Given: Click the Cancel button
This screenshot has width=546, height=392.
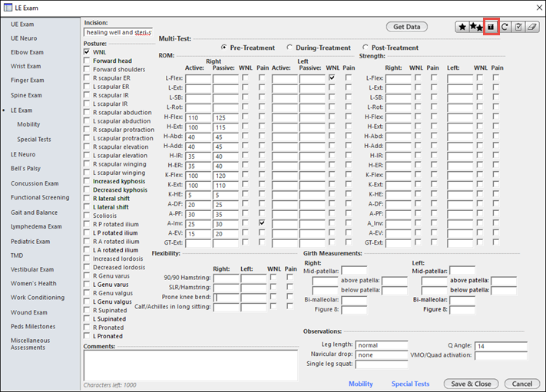Looking at the screenshot, I should 522,384.
